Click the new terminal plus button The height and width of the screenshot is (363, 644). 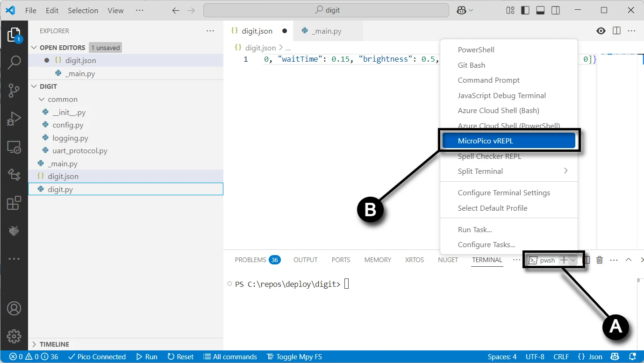pos(564,260)
